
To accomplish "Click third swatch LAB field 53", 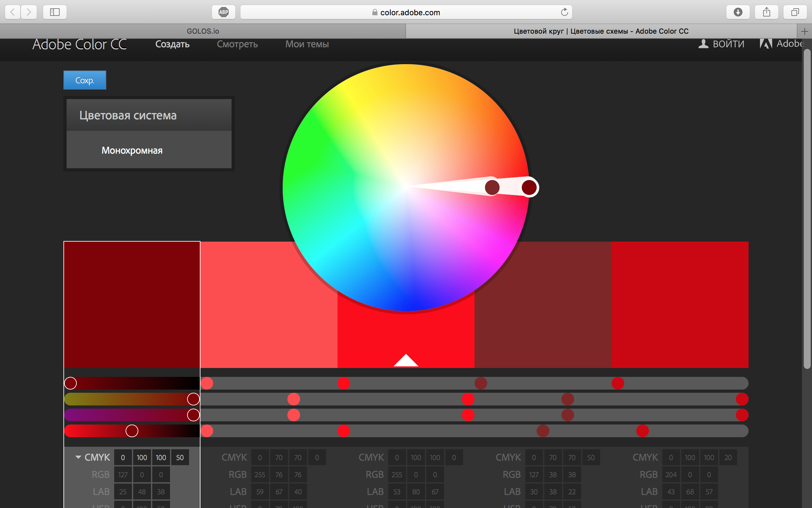I will [x=396, y=491].
